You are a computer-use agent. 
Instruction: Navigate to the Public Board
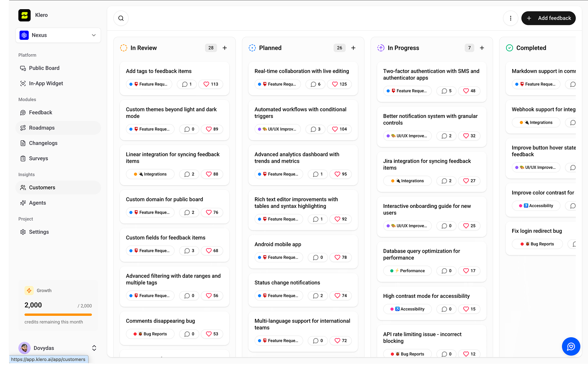(44, 68)
